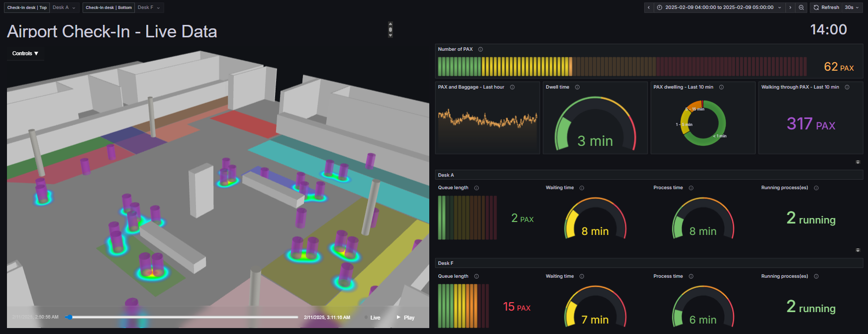Open the 30s refresh interval dropdown
This screenshot has width=868, height=334.
coord(852,7)
